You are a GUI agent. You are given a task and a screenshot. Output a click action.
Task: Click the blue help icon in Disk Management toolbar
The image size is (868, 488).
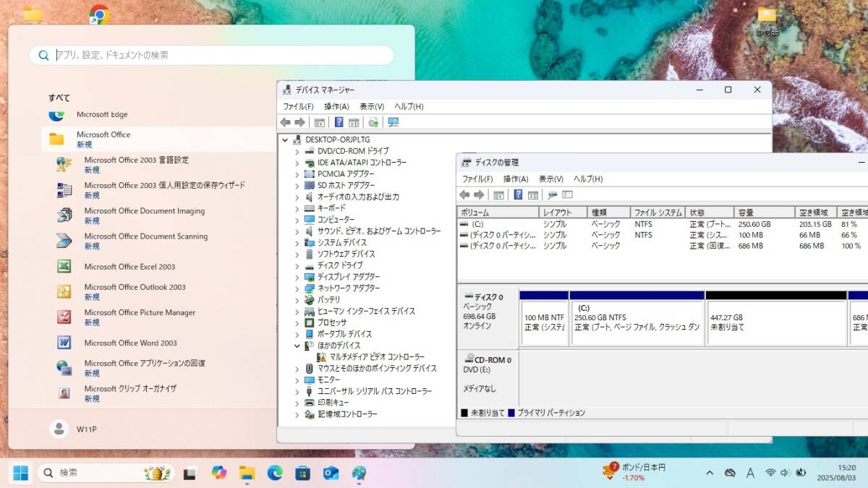point(518,194)
